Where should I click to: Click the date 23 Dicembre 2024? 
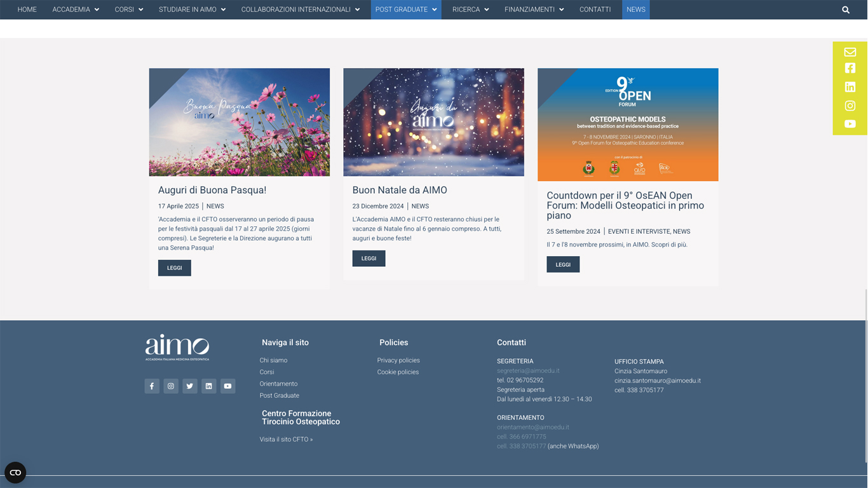click(378, 207)
